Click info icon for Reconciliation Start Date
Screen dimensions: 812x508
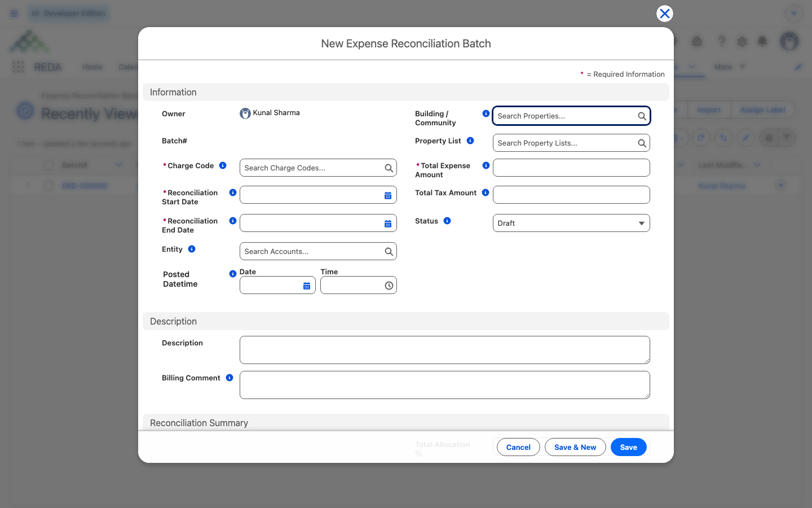point(233,192)
